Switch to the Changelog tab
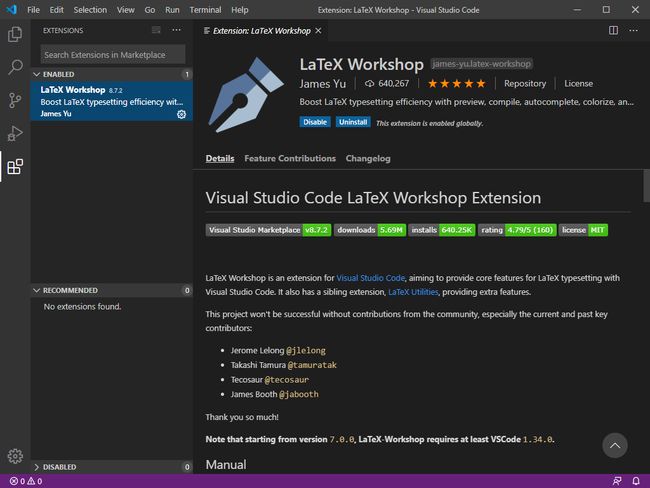The image size is (650, 488). coord(368,158)
